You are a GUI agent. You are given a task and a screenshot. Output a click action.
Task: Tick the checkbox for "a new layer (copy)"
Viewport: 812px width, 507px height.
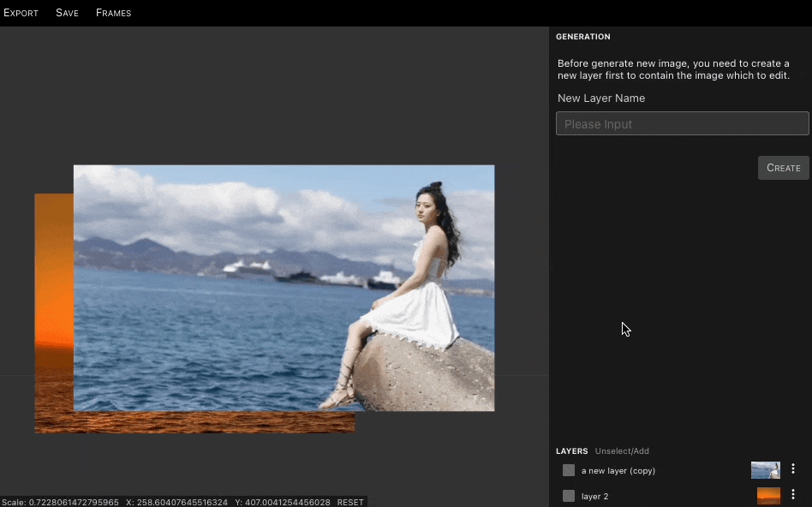[569, 470]
